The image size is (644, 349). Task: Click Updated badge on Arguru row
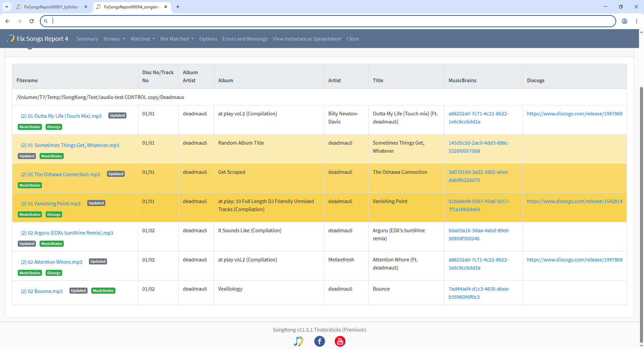(x=27, y=244)
